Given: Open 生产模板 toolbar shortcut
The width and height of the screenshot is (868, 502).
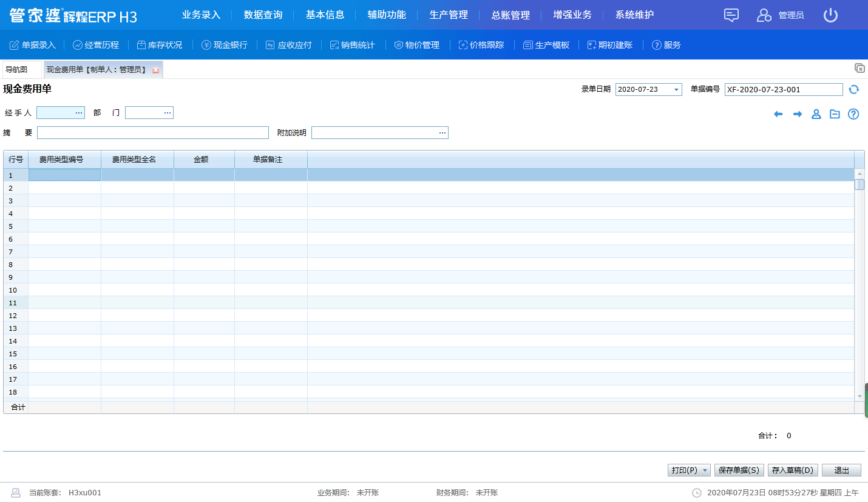Looking at the screenshot, I should pos(546,45).
